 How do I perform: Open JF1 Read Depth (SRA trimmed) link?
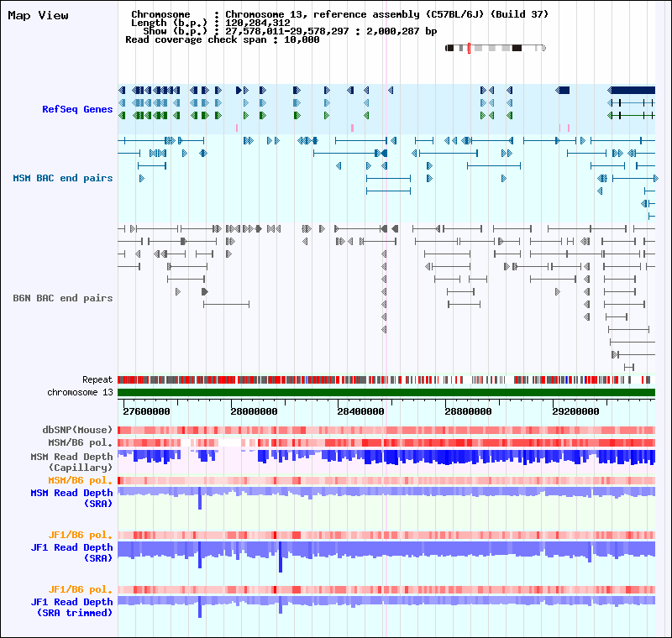71,607
